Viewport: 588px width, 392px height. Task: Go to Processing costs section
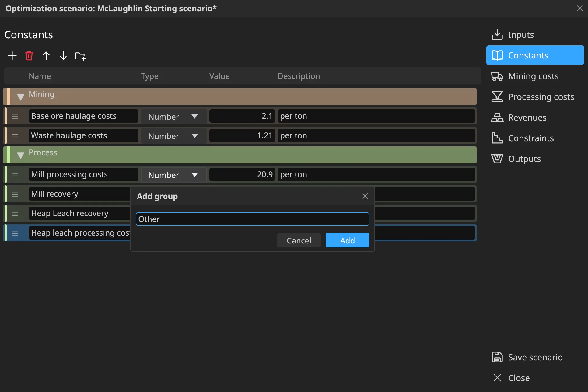(535, 97)
